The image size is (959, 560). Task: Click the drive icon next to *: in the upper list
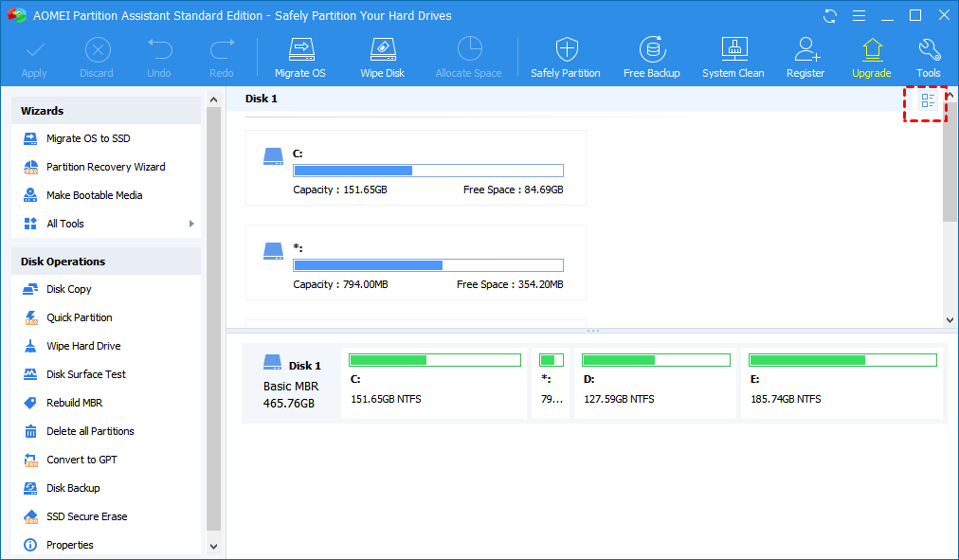(273, 251)
